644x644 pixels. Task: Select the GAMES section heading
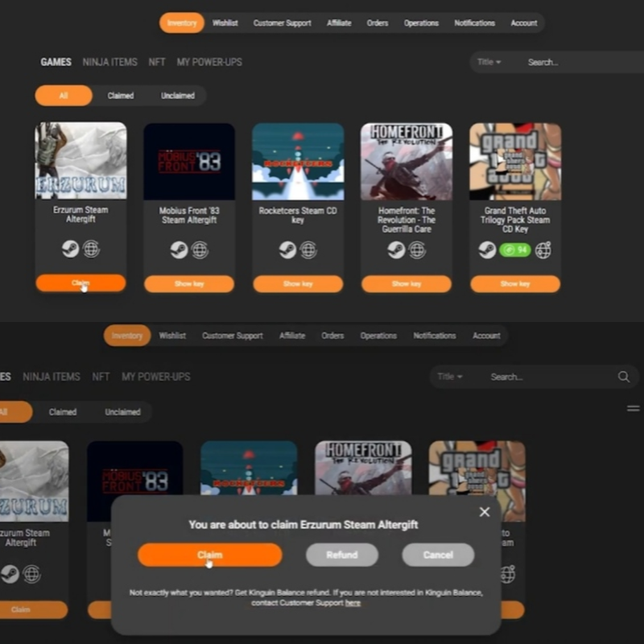[56, 62]
